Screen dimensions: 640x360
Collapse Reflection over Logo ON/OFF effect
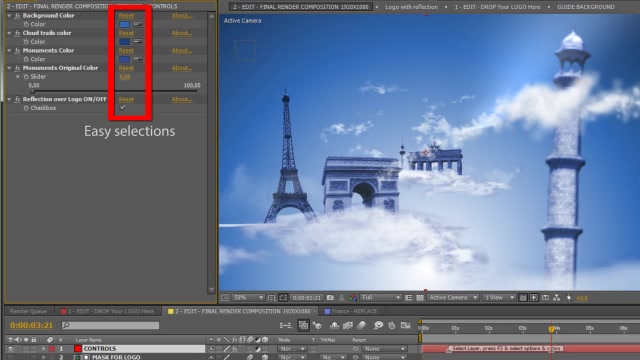pyautogui.click(x=9, y=99)
